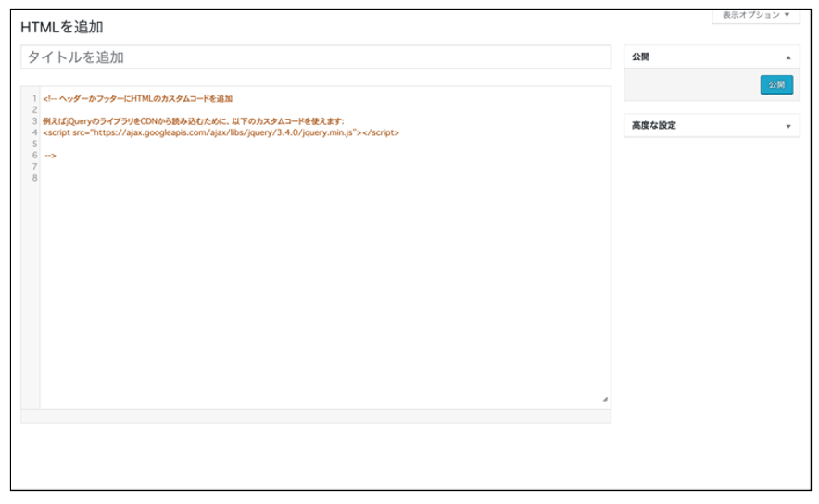Click the code editor resize handle

click(x=605, y=399)
